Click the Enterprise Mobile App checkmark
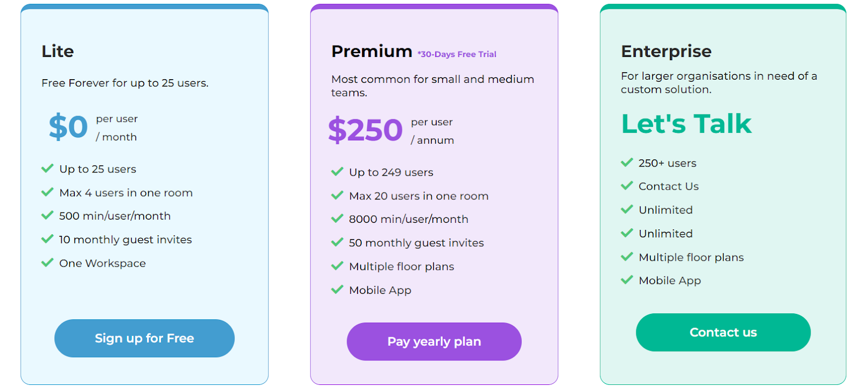This screenshot has height=386, width=868. pyautogui.click(x=627, y=280)
